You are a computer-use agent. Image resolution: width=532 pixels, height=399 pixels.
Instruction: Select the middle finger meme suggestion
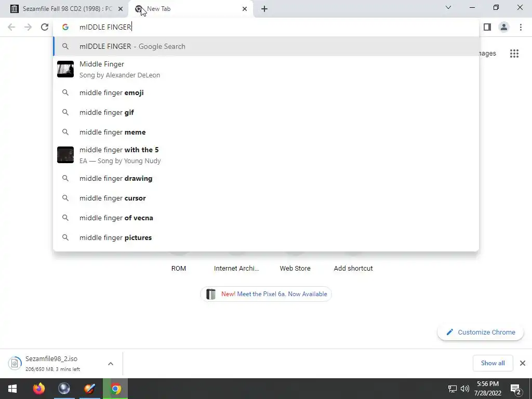[266, 132]
